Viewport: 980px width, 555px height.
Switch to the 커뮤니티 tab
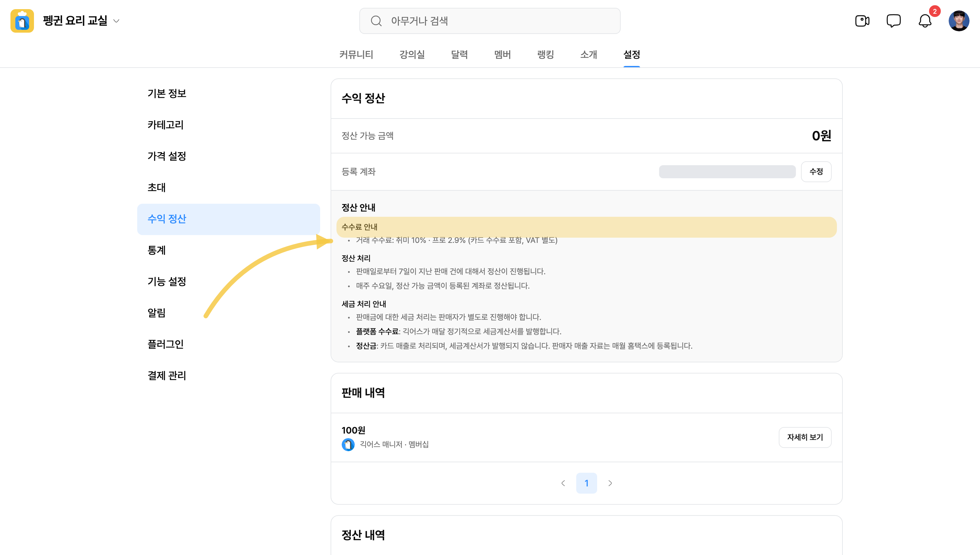pos(356,55)
